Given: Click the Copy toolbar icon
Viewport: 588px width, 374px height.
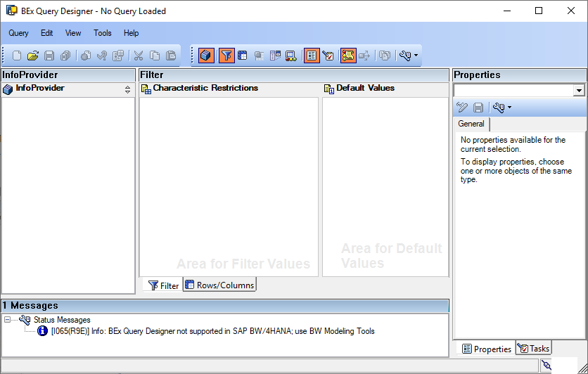Looking at the screenshot, I should 155,56.
